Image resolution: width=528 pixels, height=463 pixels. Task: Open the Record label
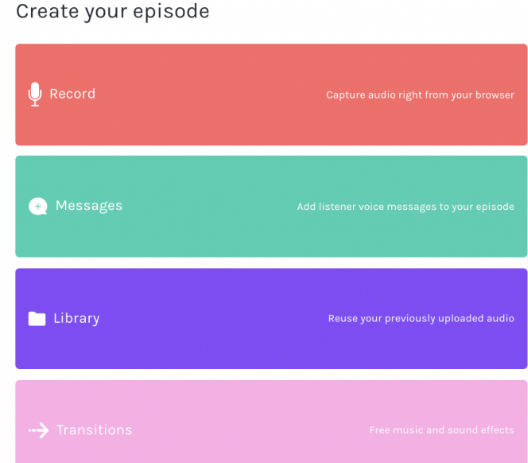click(72, 94)
